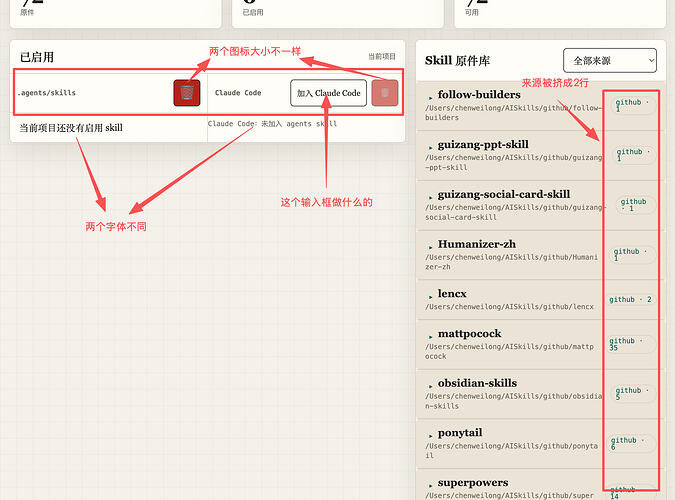Image resolution: width=675 pixels, height=500 pixels.
Task: Click the faded trash icon beside Claude Code
Action: tap(385, 93)
